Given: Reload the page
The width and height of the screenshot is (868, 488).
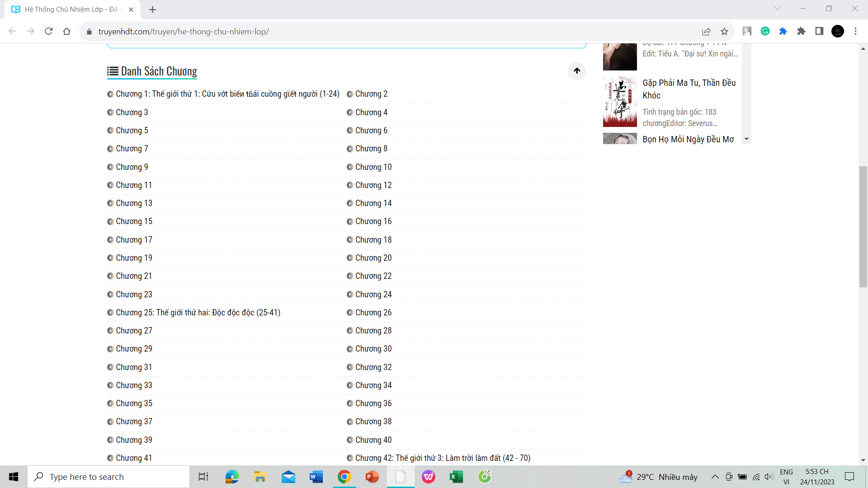Looking at the screenshot, I should (49, 31).
